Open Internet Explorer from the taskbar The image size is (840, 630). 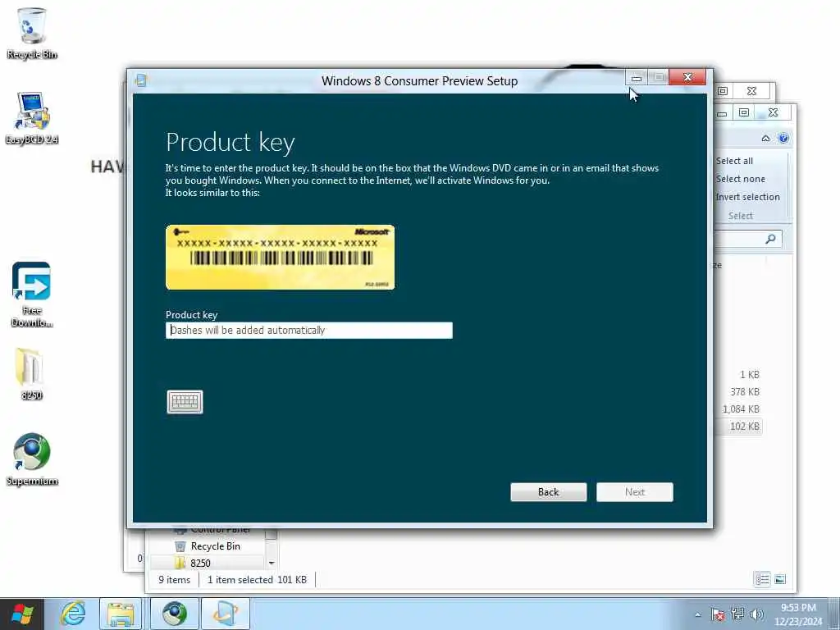click(x=73, y=614)
